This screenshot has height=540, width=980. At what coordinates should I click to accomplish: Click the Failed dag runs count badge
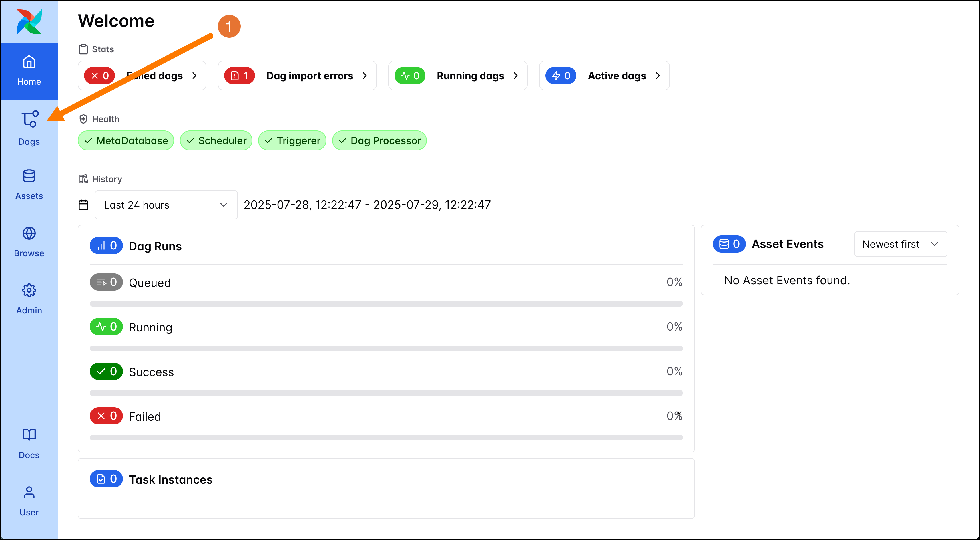coord(106,416)
